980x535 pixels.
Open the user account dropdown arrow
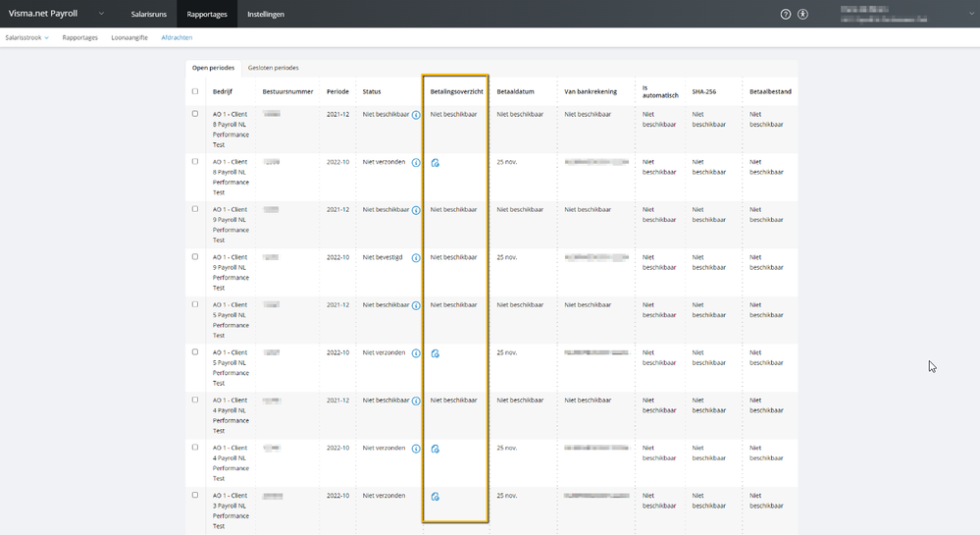click(x=971, y=14)
